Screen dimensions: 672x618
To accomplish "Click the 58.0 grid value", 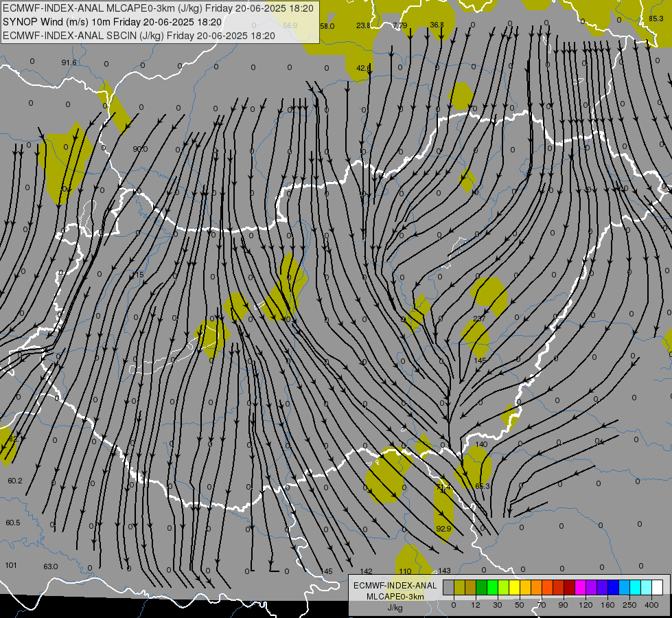I will click(327, 26).
